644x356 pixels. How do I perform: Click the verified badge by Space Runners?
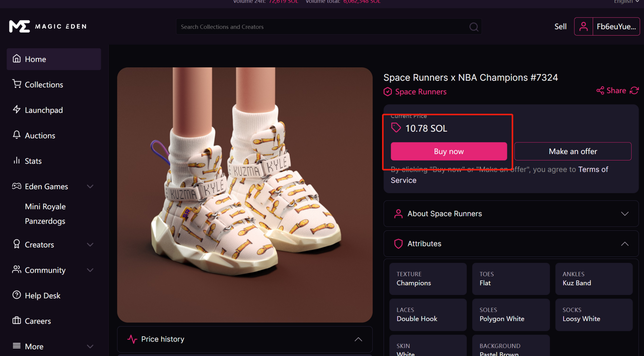pyautogui.click(x=387, y=92)
